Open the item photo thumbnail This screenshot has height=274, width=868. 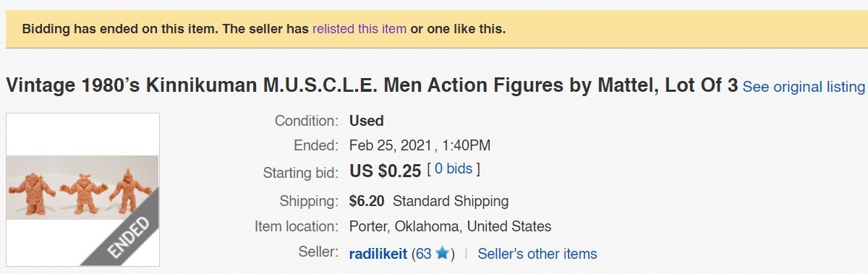click(82, 190)
